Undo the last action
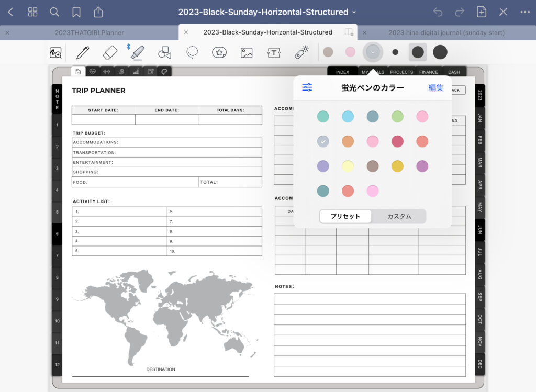Viewport: 536px width, 392px height. [438, 13]
